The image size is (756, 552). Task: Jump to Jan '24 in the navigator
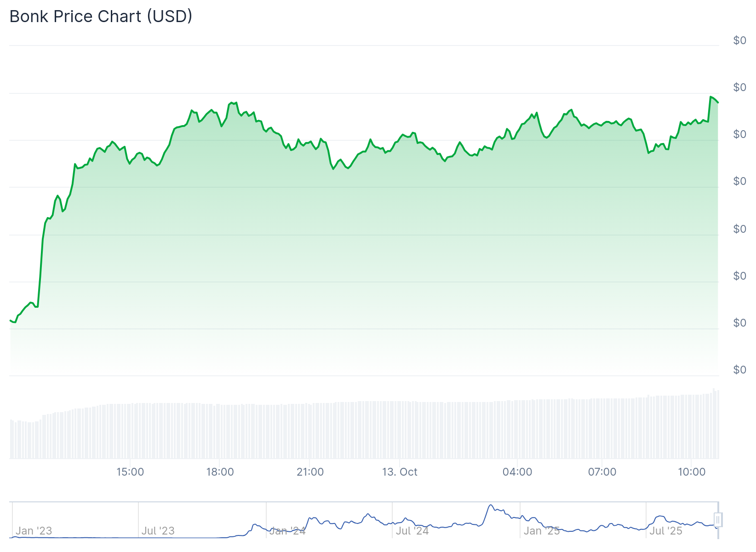click(x=287, y=531)
